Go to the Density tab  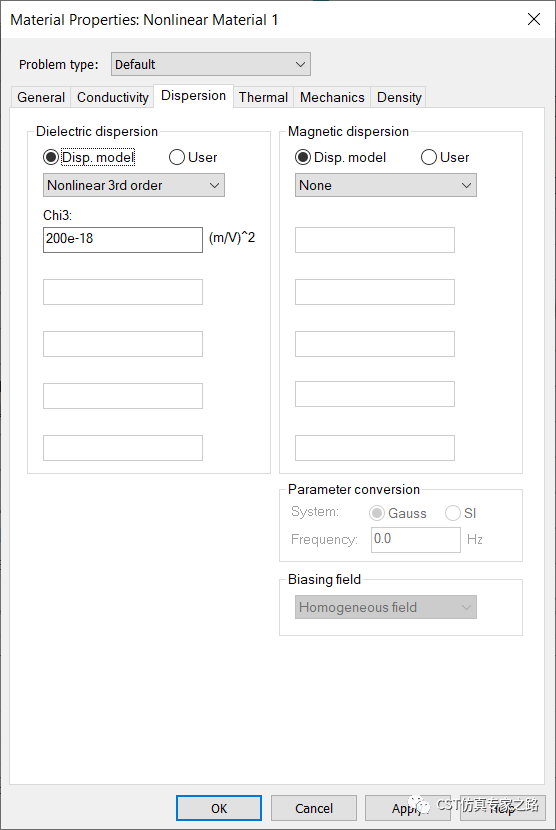399,97
